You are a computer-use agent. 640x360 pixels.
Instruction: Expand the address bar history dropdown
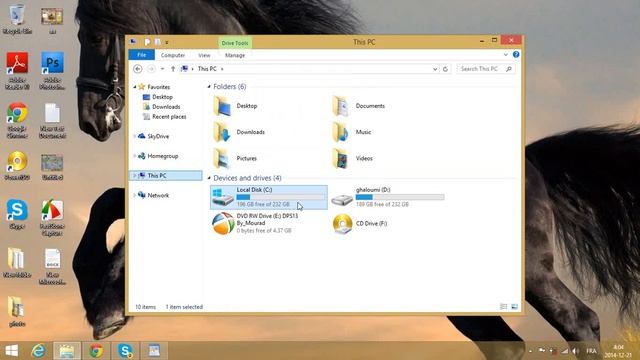coord(435,69)
